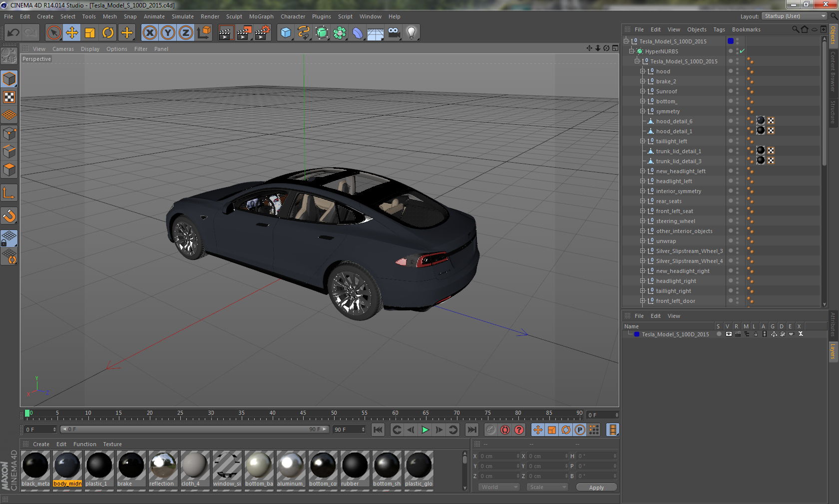Open the Sculpt menu

point(234,16)
